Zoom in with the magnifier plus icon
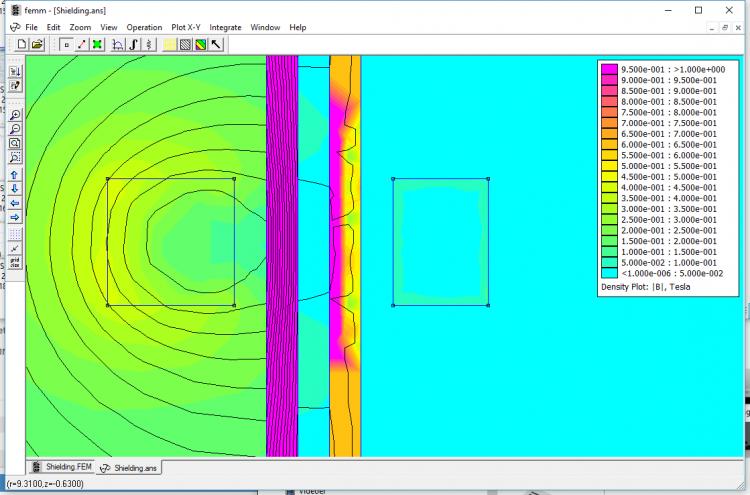 15,116
